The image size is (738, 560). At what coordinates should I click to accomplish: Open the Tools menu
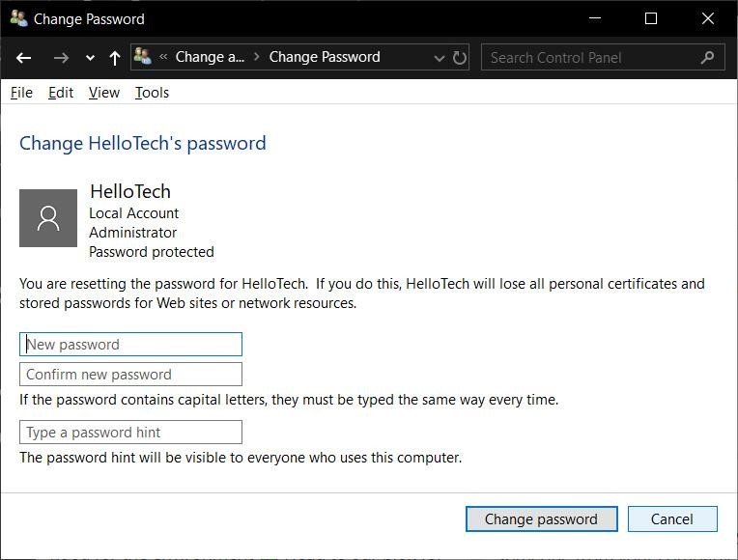click(152, 93)
